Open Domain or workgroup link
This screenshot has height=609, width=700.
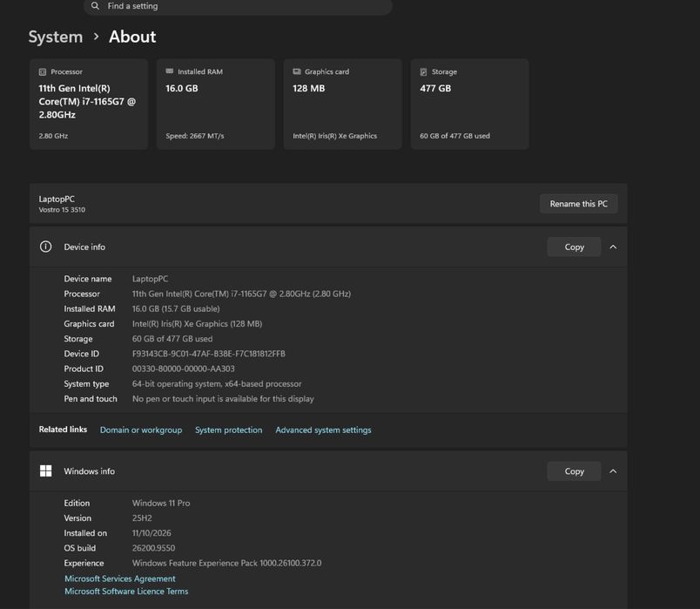pyautogui.click(x=141, y=430)
